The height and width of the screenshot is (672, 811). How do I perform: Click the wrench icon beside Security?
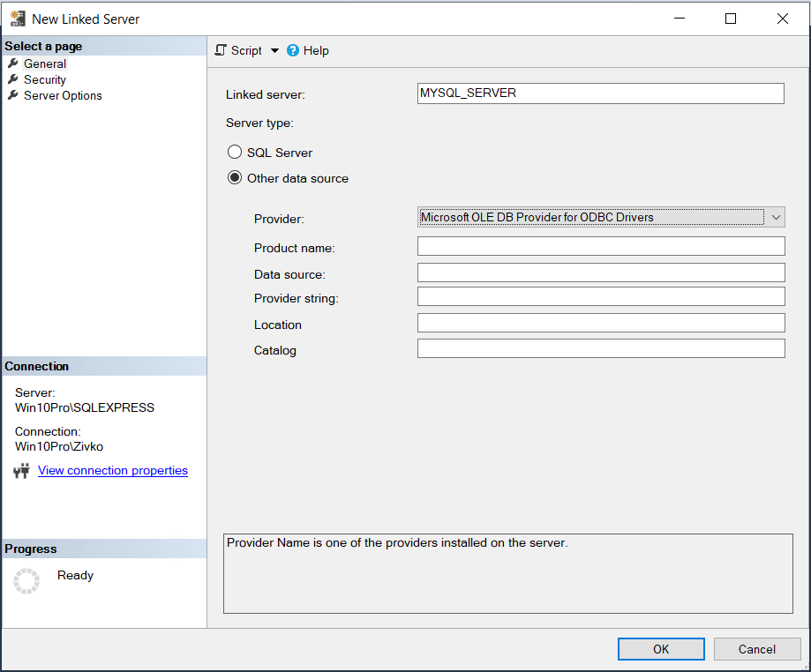pos(12,79)
